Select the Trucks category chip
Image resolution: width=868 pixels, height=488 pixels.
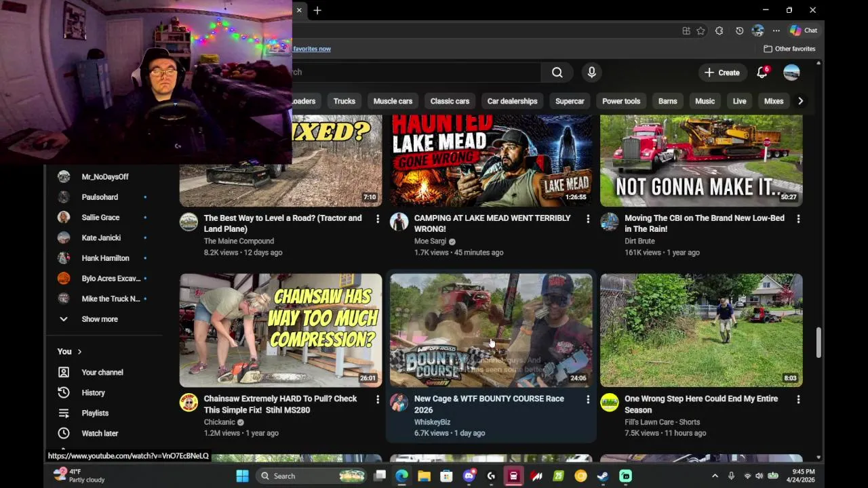click(344, 101)
